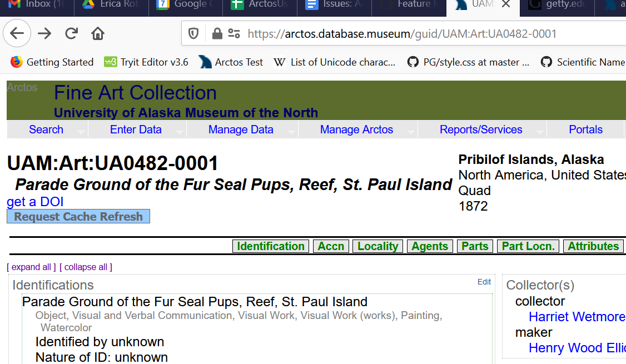Open the Fine Art Collection link

click(135, 93)
